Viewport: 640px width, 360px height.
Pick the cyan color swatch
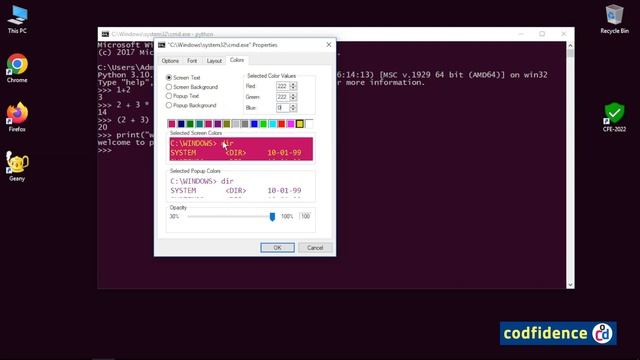pos(272,124)
